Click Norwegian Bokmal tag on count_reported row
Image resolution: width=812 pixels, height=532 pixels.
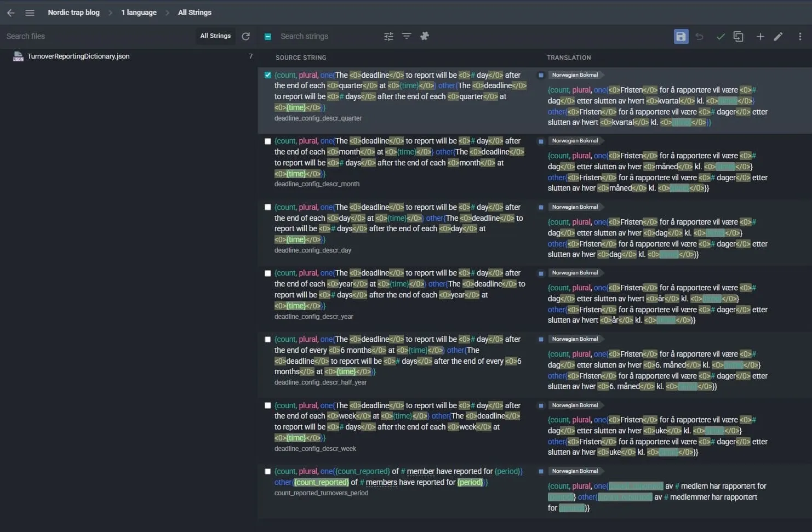pyautogui.click(x=575, y=471)
